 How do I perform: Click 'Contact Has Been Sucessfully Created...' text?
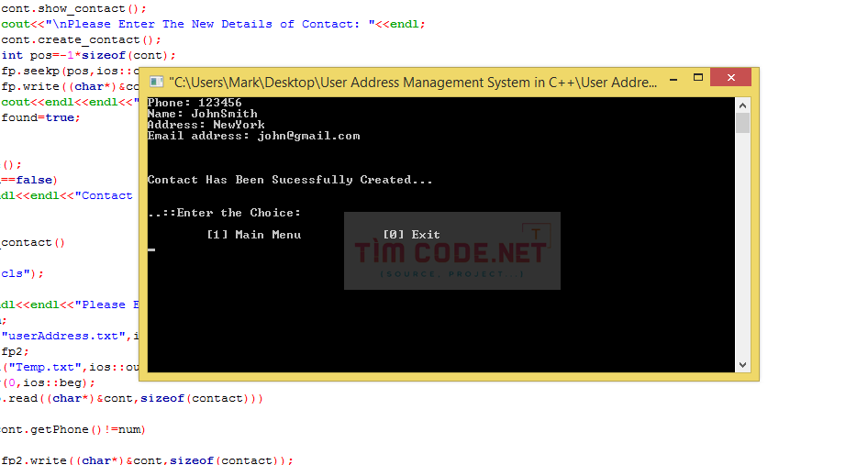pos(290,180)
